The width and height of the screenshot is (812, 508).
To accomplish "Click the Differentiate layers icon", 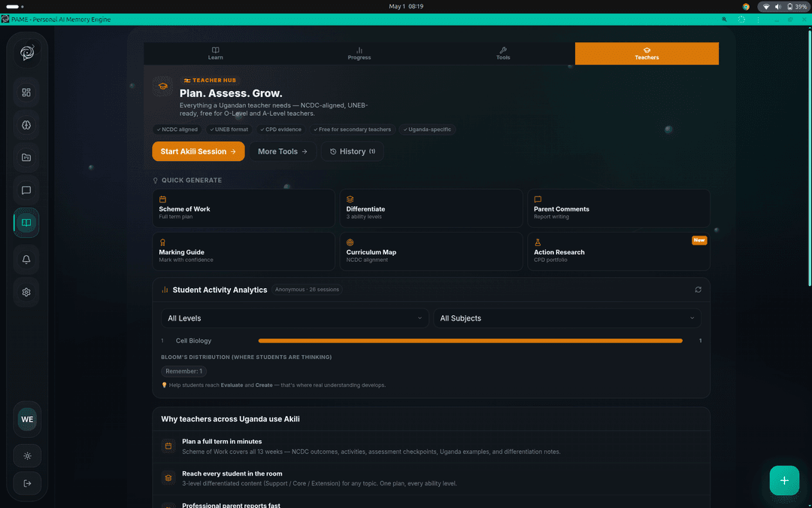I will click(350, 199).
